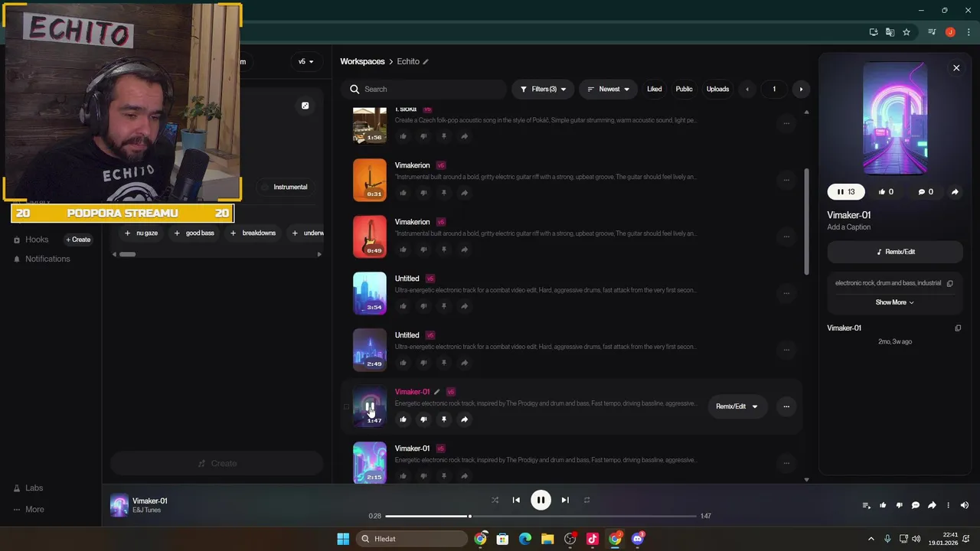The image size is (980, 551).
Task: Play the 0:31 Vimakerion guitar thumbnail
Action: (x=370, y=180)
